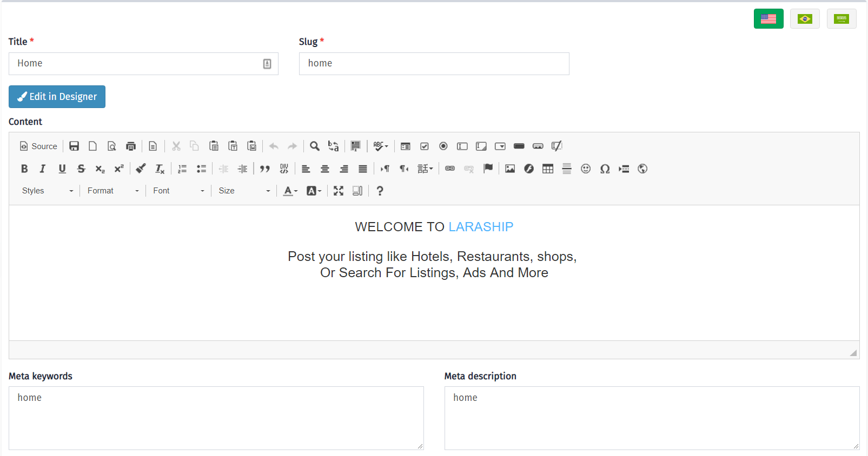This screenshot has width=868, height=456.
Task: Toggle Superscript formatting
Action: (x=119, y=169)
